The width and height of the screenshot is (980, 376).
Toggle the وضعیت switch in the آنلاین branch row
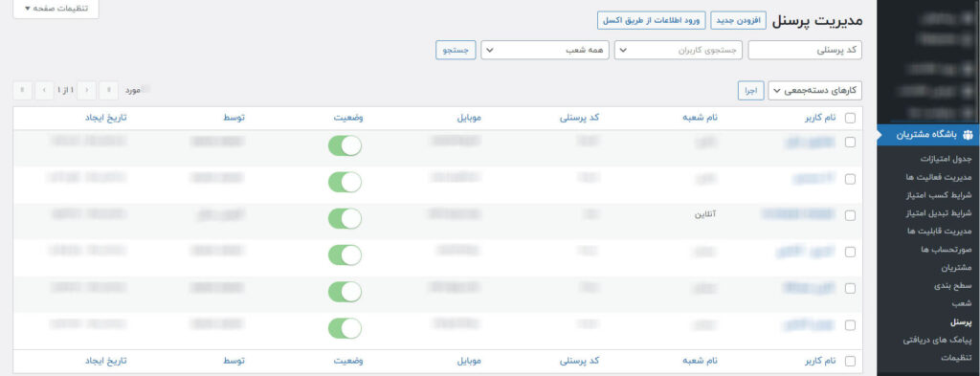click(345, 218)
